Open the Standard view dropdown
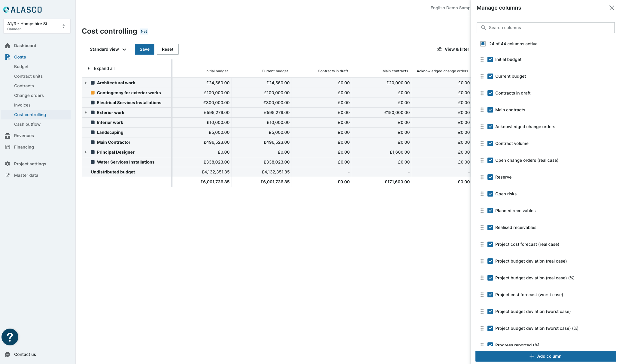619x364 pixels. 108,49
